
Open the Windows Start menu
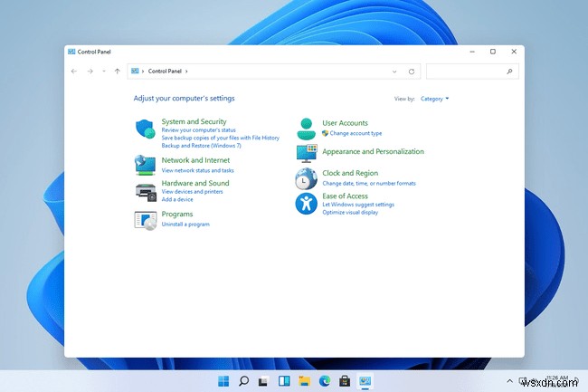(223, 381)
